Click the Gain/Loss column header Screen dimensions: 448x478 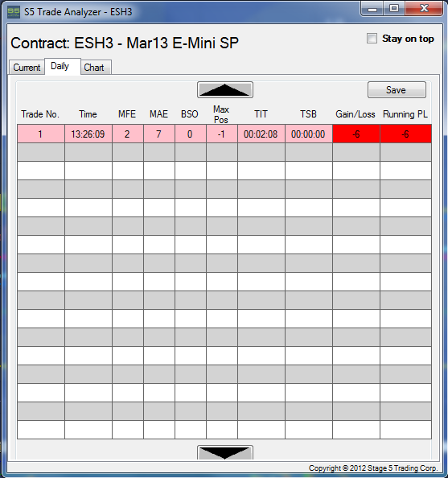[x=356, y=114]
